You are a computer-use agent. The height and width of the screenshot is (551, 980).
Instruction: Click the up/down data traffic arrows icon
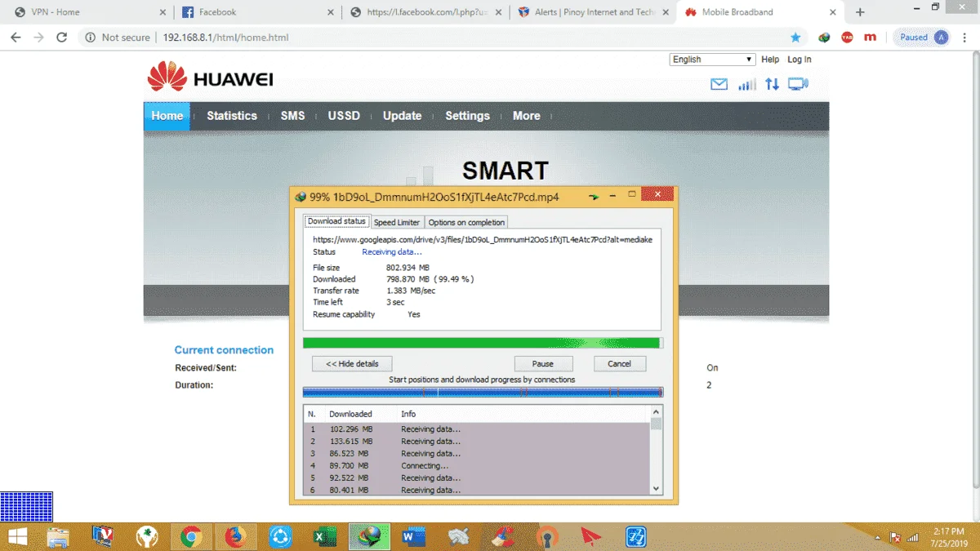(772, 84)
